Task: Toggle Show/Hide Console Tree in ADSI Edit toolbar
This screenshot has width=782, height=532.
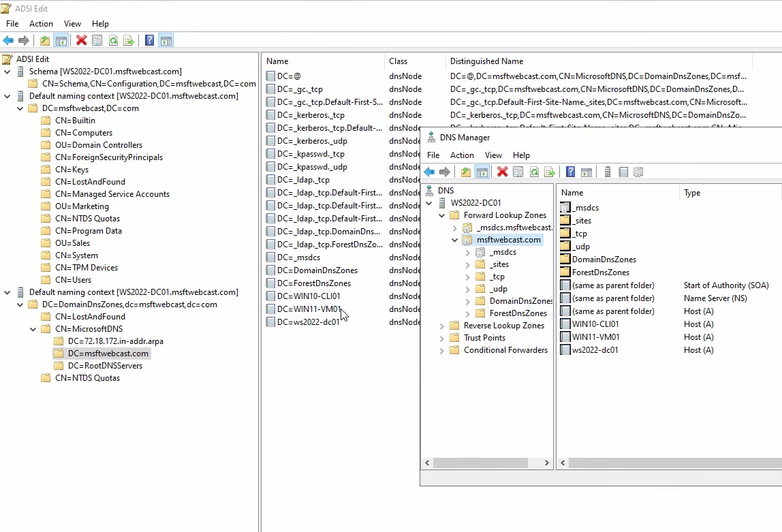Action: click(61, 40)
